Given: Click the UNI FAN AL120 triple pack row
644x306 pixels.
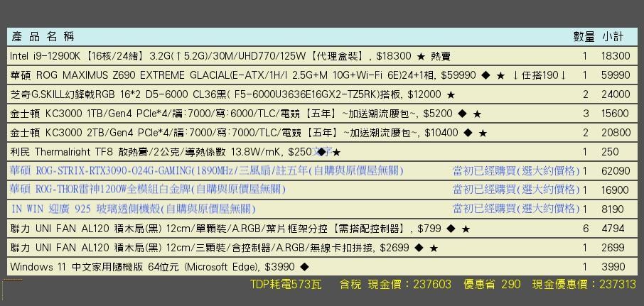Looking at the screenshot, I should point(323,248).
